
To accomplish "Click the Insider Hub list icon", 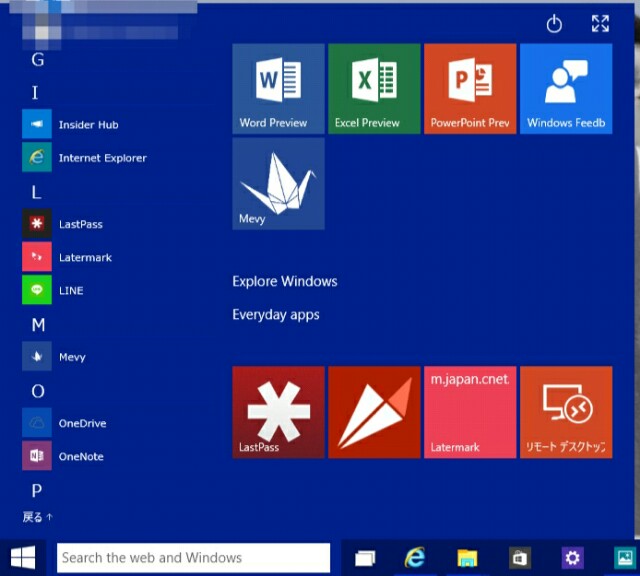I will pyautogui.click(x=37, y=124).
